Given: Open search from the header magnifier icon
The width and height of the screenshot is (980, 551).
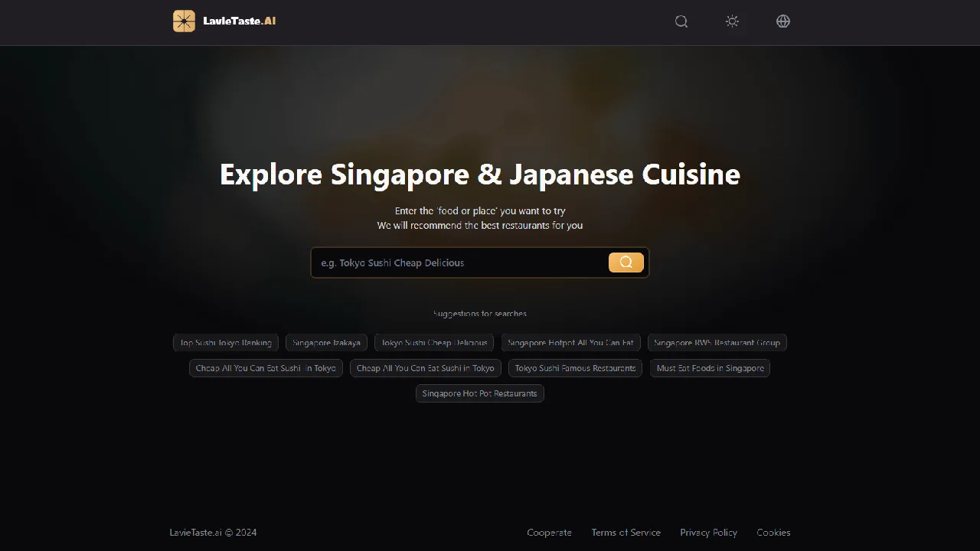Looking at the screenshot, I should coord(681,21).
